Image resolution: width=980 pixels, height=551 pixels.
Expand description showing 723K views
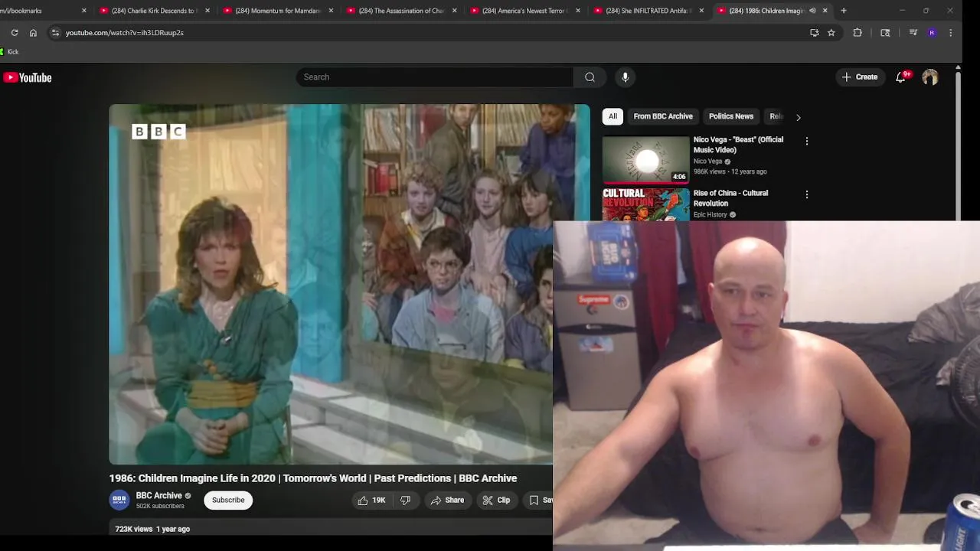[x=152, y=529]
